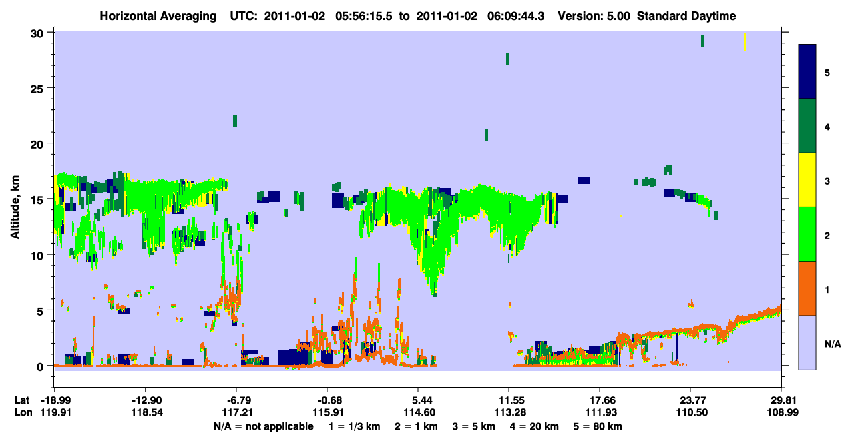
Task: Click the legend text 'N/A = not applicable'
Action: pyautogui.click(x=264, y=426)
